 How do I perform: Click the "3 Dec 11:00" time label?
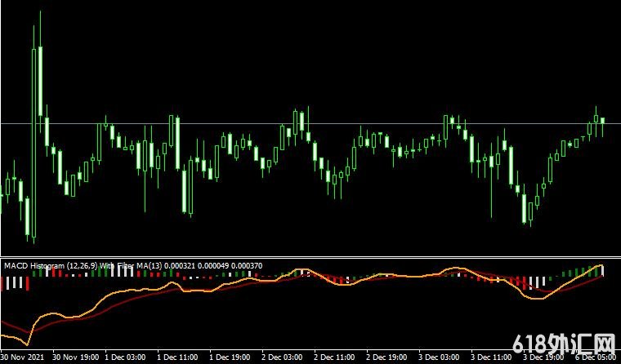[492, 357]
